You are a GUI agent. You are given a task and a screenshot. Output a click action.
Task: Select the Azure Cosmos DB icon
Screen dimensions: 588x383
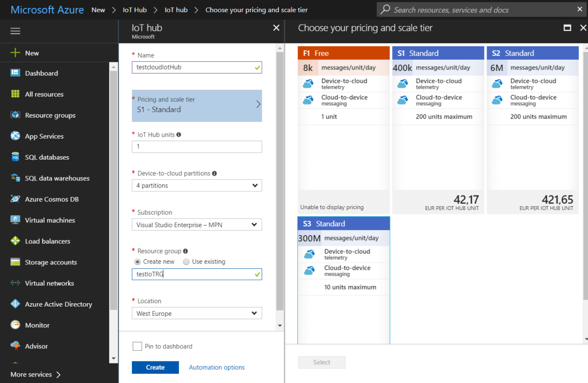15,199
